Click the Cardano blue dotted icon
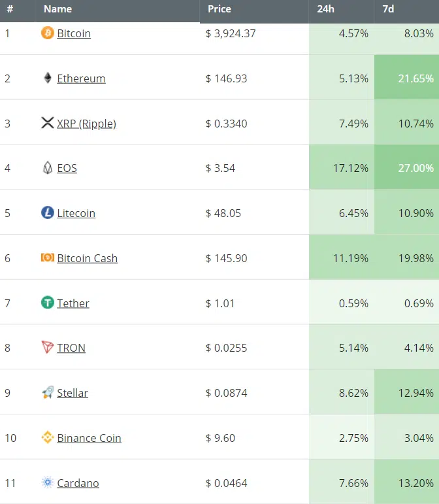The image size is (439, 504). tap(48, 482)
